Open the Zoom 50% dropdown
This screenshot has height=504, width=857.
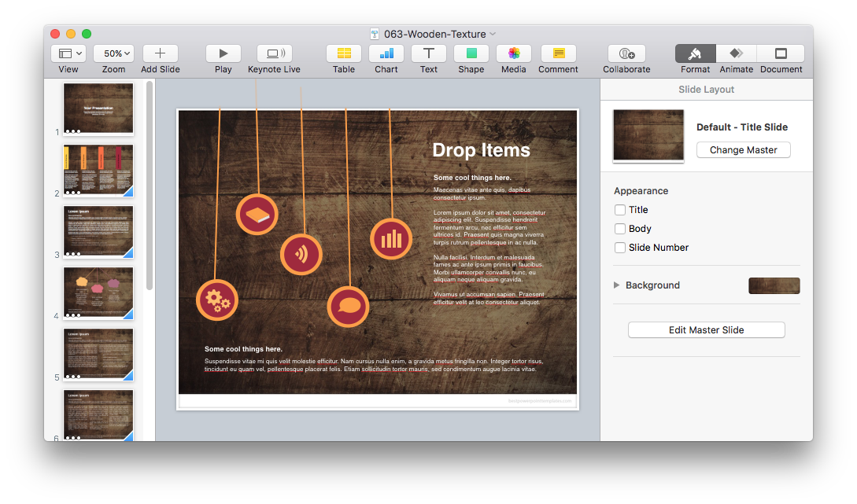[113, 53]
